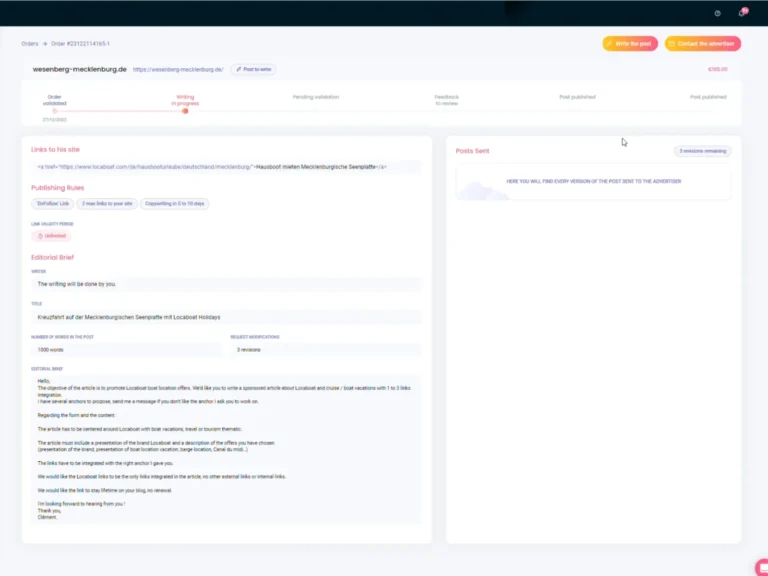Go back to Orders breadcrumb
768x576 pixels.
pos(29,44)
